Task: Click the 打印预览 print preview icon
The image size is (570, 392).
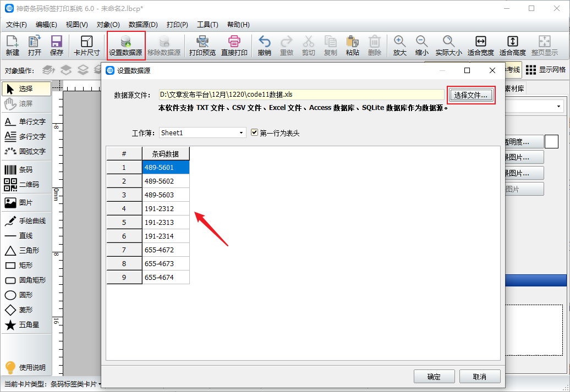Action: (x=202, y=46)
